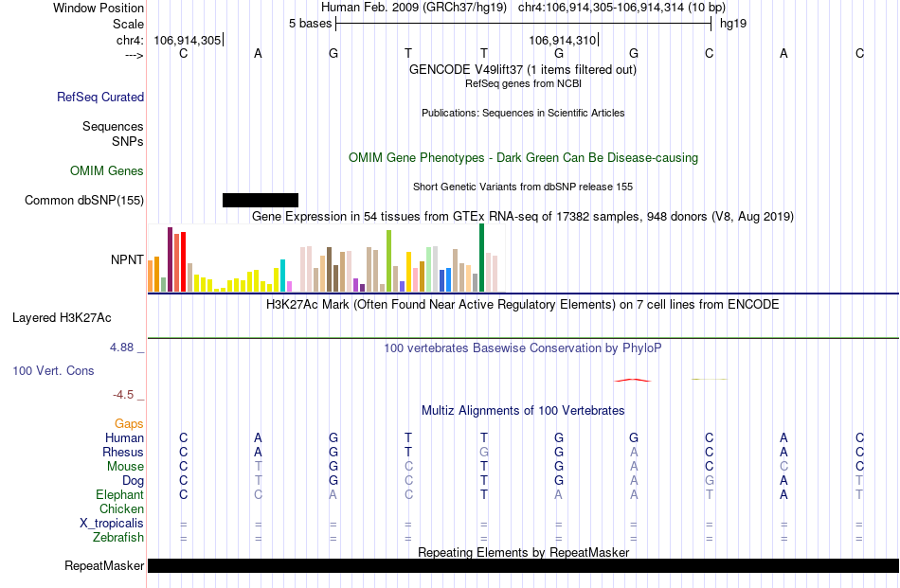Click the NPNT gene expression label
The image size is (900, 588).
[127, 259]
